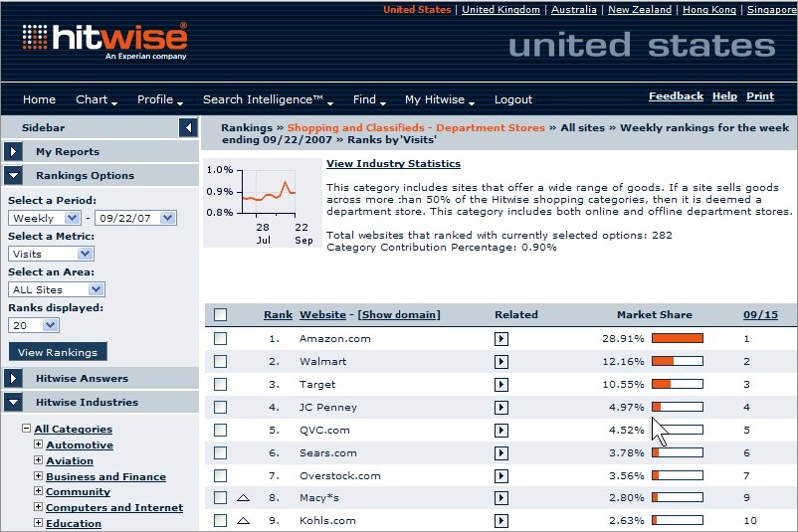Check the Walmart row checkbox
The image size is (798, 532).
(220, 362)
